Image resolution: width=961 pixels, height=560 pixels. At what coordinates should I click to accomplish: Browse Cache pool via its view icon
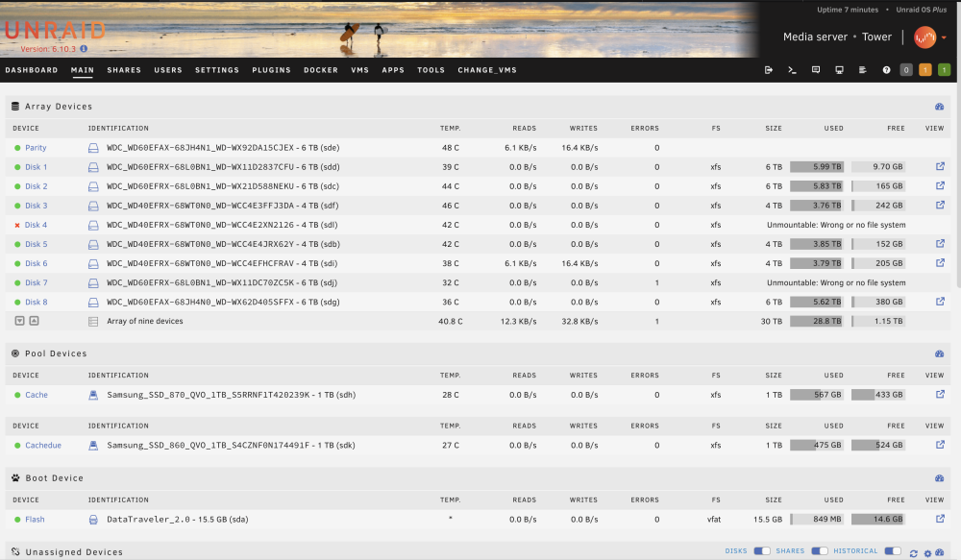click(940, 395)
